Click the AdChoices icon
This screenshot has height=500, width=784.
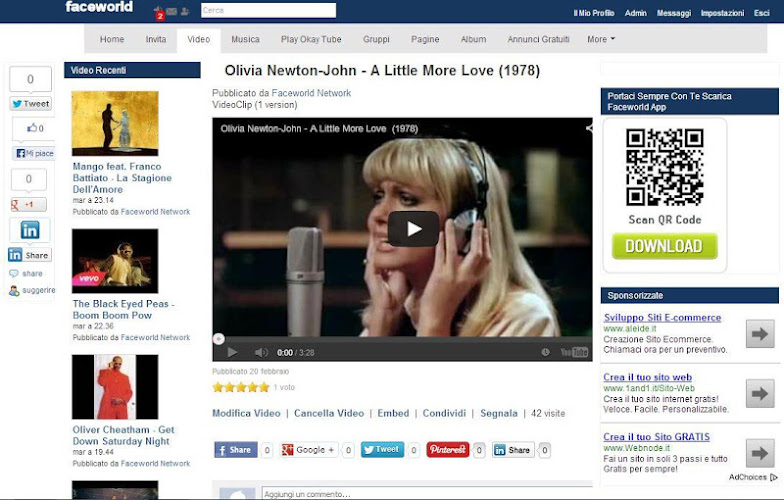(x=774, y=478)
